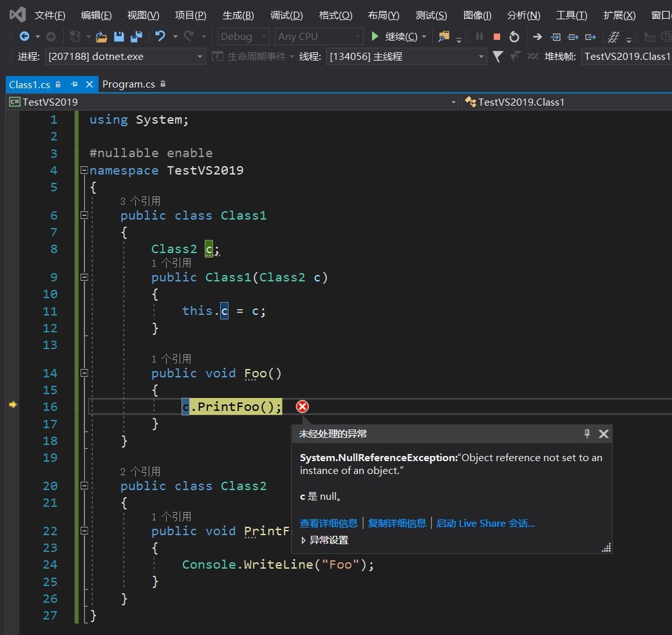The height and width of the screenshot is (635, 672).
Task: Open the Debug (调试) menu
Action: (x=286, y=15)
